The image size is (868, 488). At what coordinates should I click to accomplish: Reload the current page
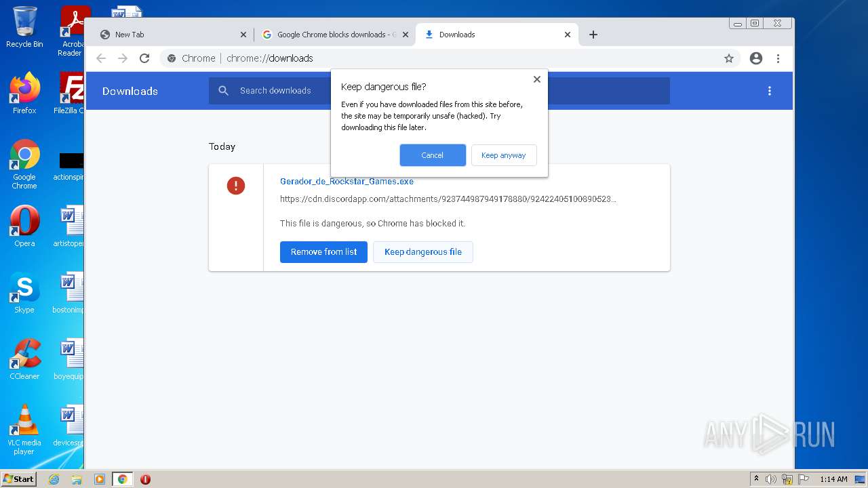click(144, 58)
